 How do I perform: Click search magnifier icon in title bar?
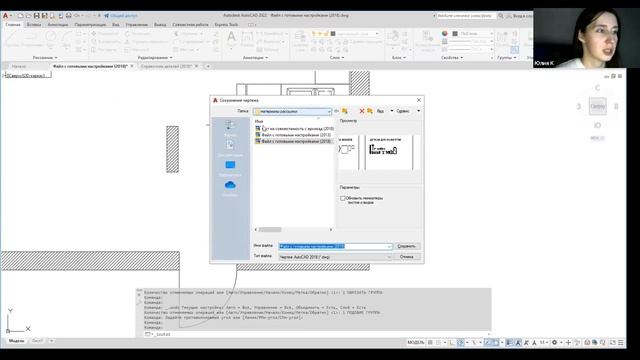(501, 16)
